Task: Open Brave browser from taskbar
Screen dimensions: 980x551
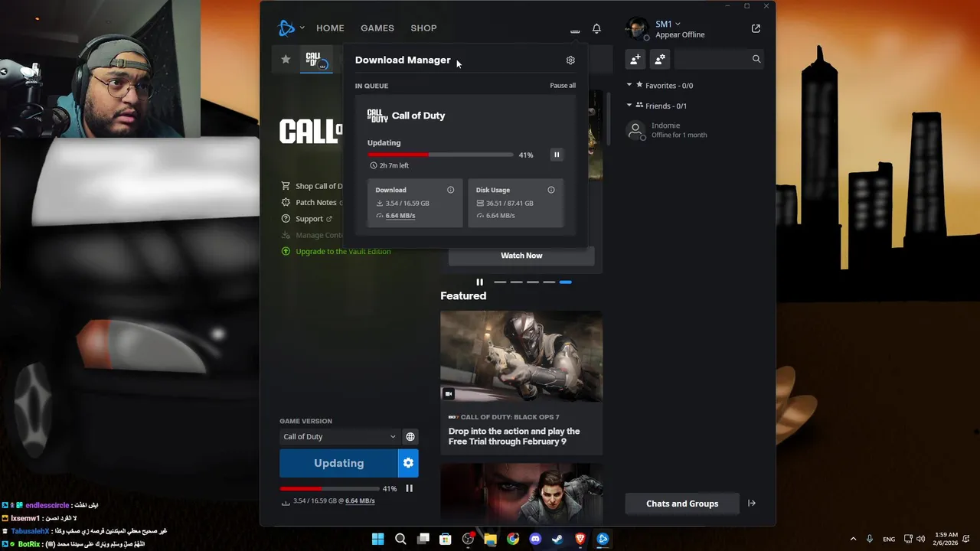Action: [580, 539]
